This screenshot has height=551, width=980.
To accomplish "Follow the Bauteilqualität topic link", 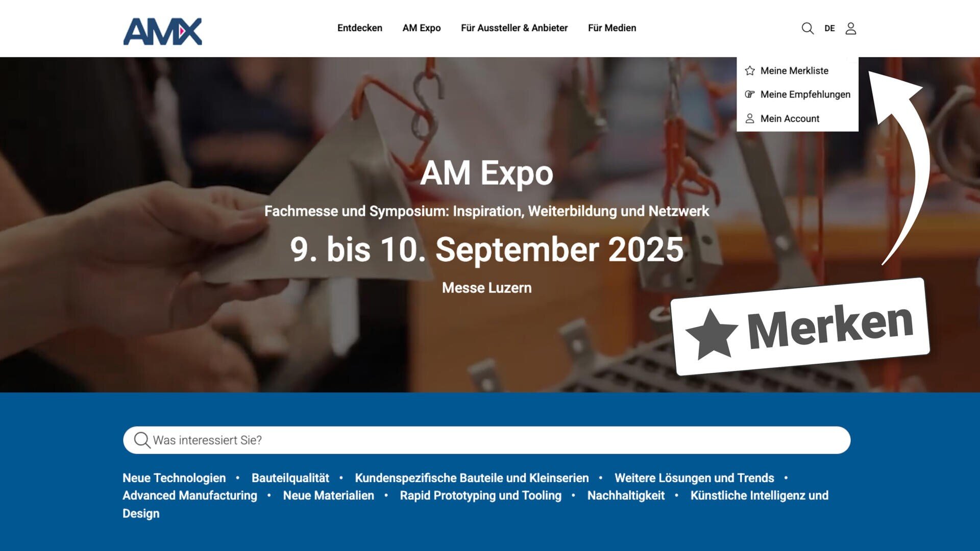I will (x=290, y=478).
